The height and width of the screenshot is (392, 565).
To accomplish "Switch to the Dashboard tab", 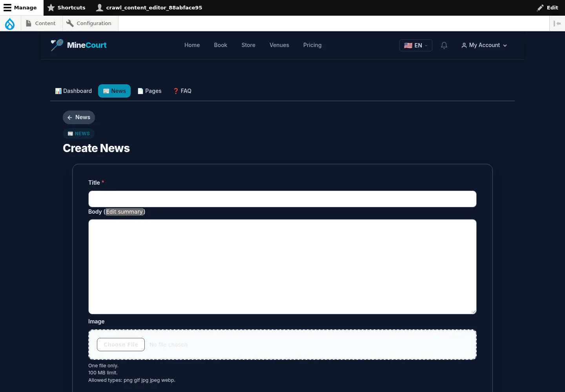I will tap(73, 91).
